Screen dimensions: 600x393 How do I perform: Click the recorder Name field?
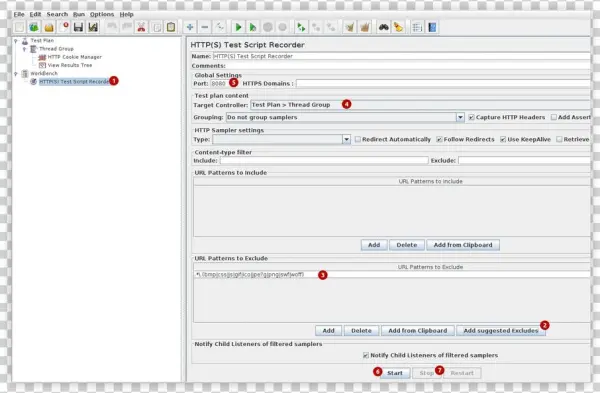pyautogui.click(x=401, y=56)
